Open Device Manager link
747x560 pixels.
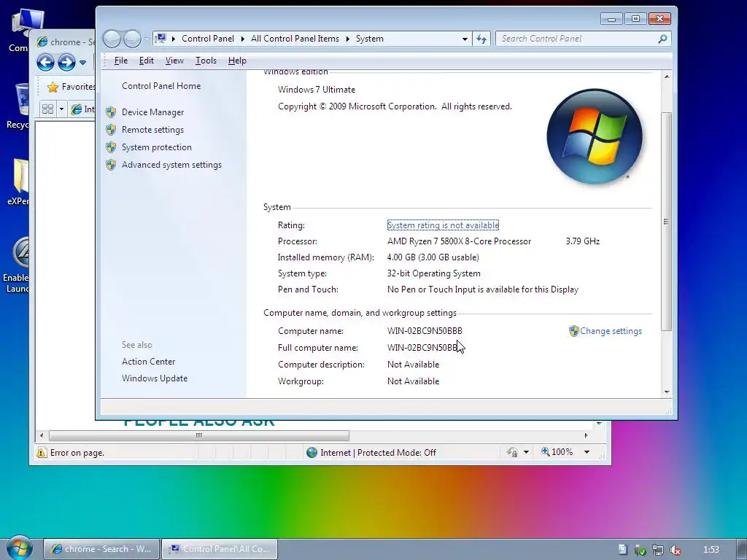153,112
